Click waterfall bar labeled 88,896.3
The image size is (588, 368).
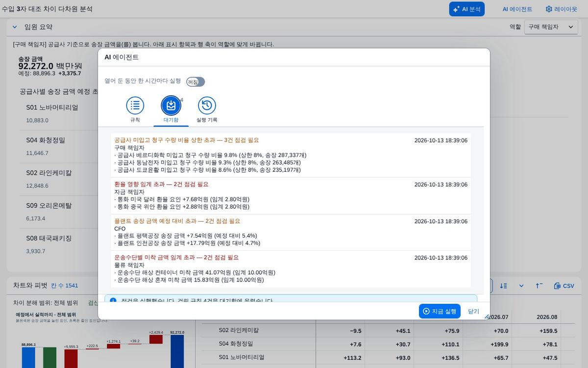click(29, 357)
